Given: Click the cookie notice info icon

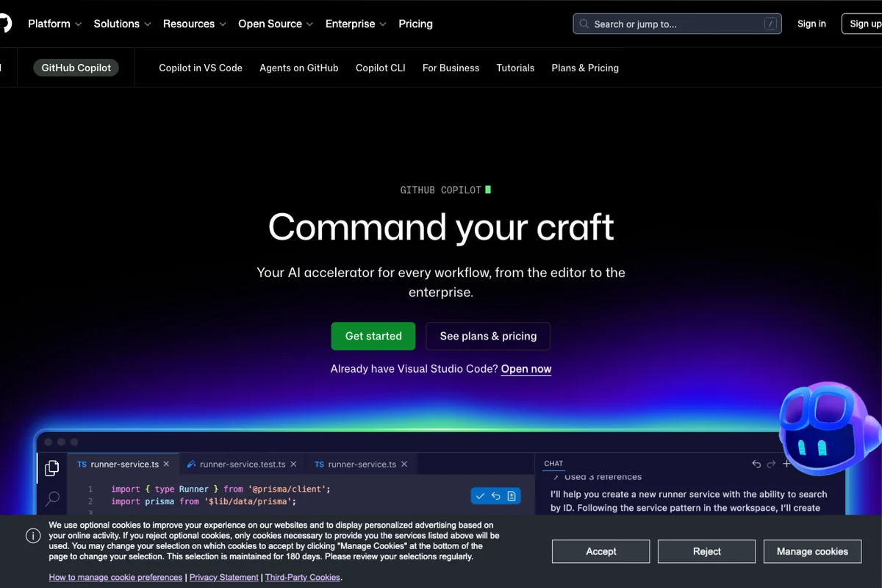Looking at the screenshot, I should click(x=33, y=536).
